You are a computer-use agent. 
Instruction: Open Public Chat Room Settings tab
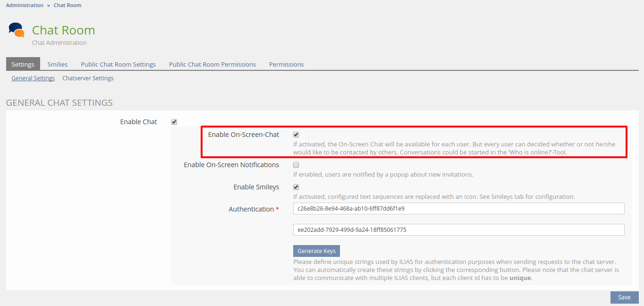click(118, 64)
